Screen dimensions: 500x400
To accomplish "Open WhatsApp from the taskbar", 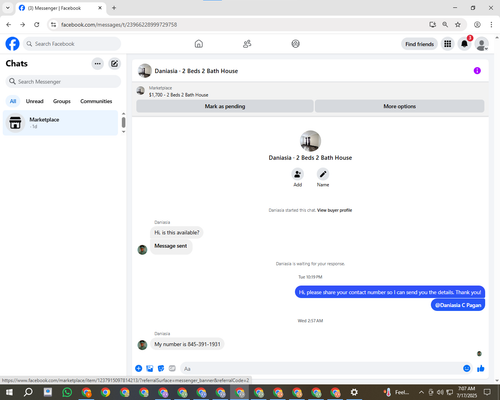I will pos(67,392).
